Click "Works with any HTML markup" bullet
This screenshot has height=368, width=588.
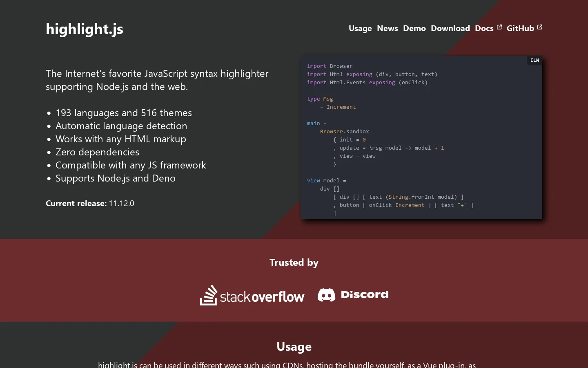pos(121,139)
